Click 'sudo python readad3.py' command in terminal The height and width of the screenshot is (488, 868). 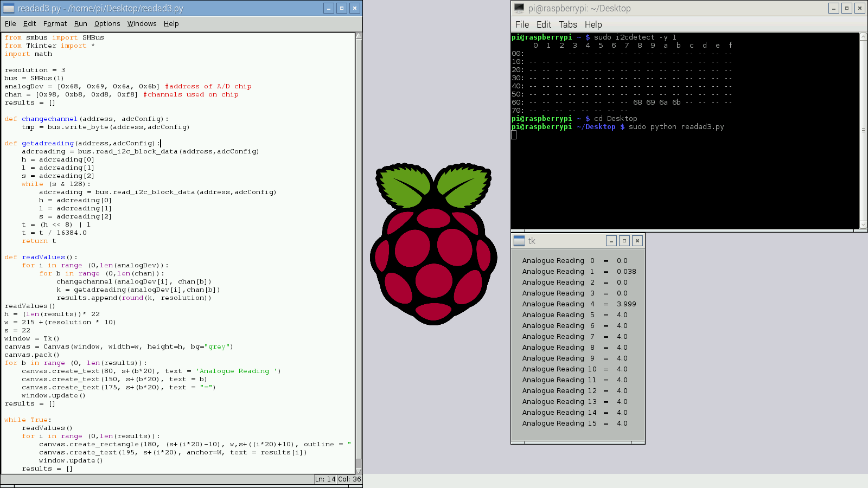[676, 127]
